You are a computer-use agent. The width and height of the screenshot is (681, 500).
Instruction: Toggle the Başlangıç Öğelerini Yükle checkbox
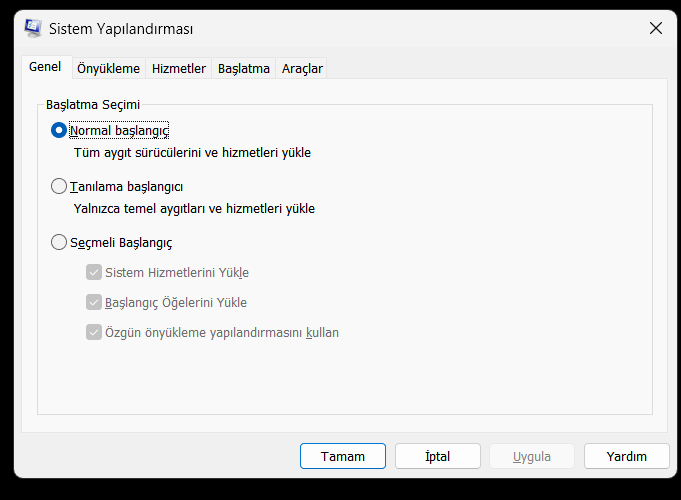(94, 302)
